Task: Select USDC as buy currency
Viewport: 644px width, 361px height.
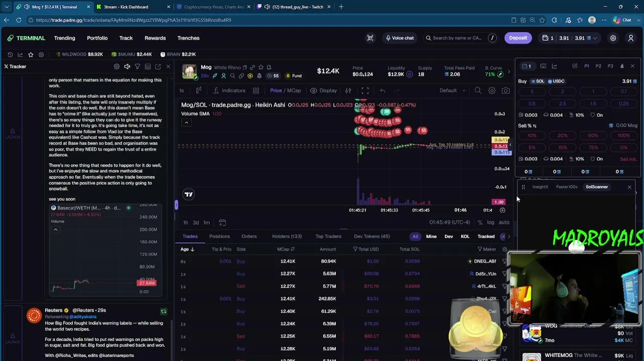Action: [x=556, y=81]
